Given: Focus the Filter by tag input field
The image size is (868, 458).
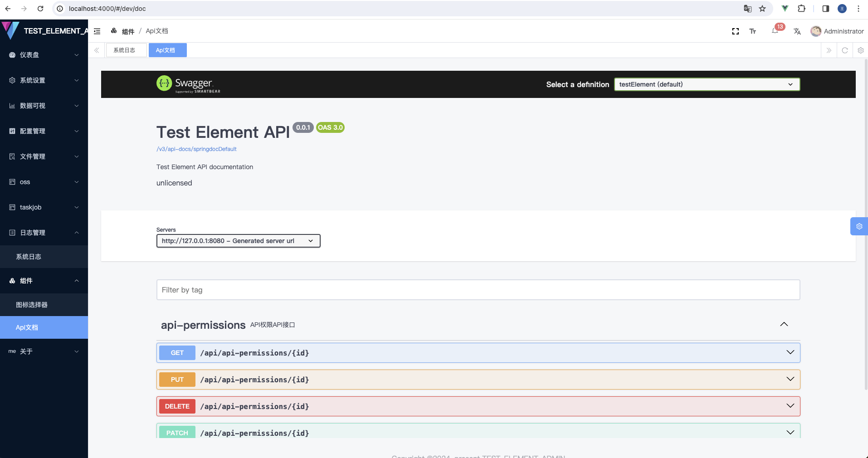Looking at the screenshot, I should click(478, 290).
